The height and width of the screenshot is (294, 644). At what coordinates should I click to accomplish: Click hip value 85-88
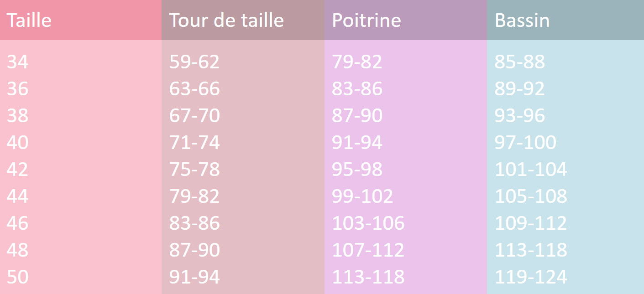520,62
